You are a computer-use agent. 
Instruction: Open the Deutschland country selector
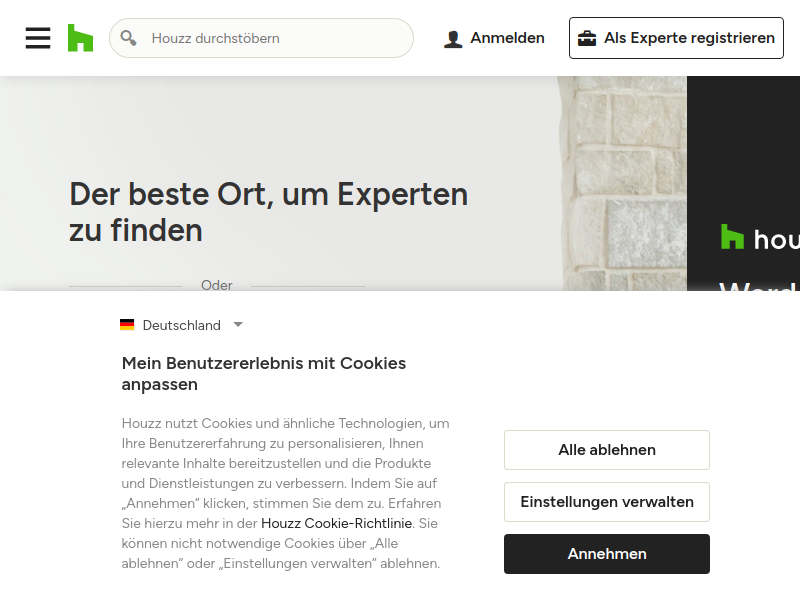coord(181,325)
